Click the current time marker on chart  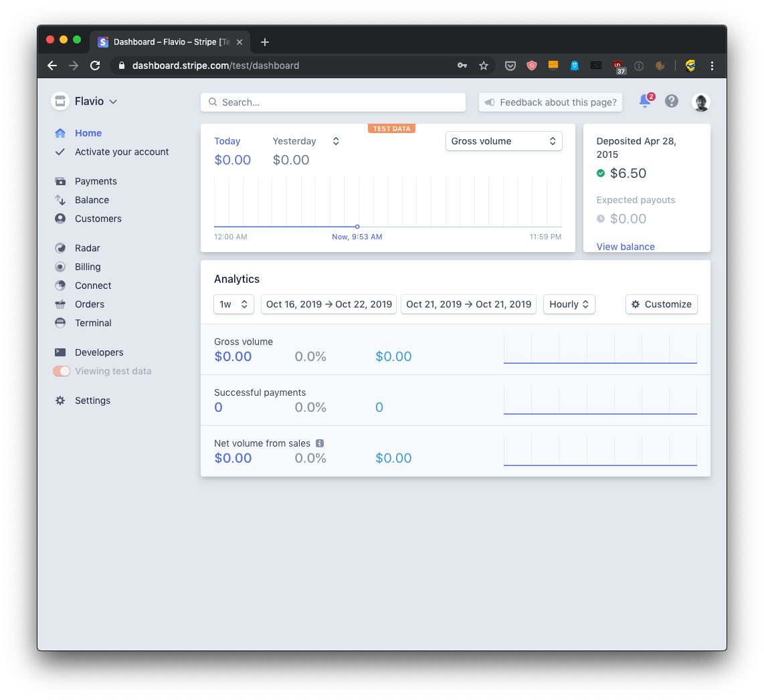click(x=357, y=227)
